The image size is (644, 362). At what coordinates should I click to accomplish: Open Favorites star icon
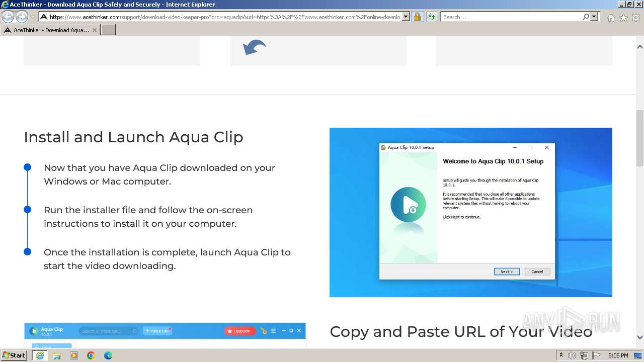pyautogui.click(x=623, y=18)
